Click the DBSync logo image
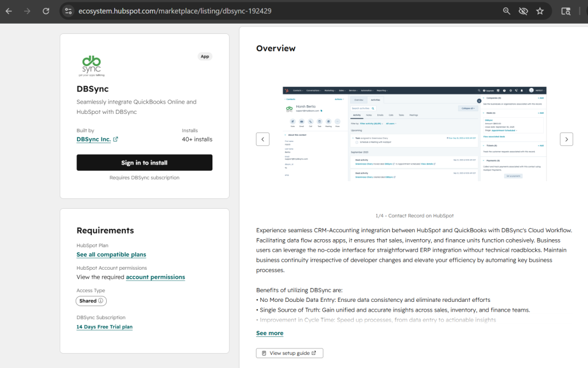Viewport: 588px width, 368px height. (x=91, y=66)
